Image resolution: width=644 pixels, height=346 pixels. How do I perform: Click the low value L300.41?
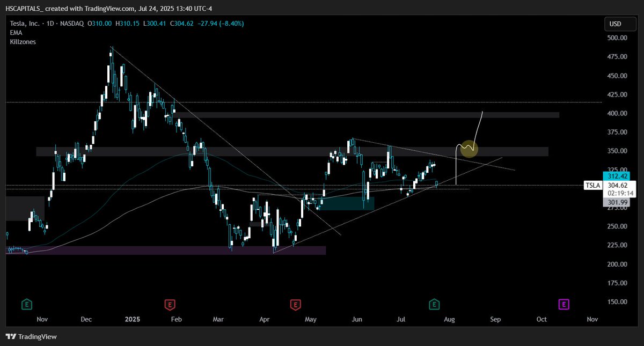pyautogui.click(x=153, y=24)
